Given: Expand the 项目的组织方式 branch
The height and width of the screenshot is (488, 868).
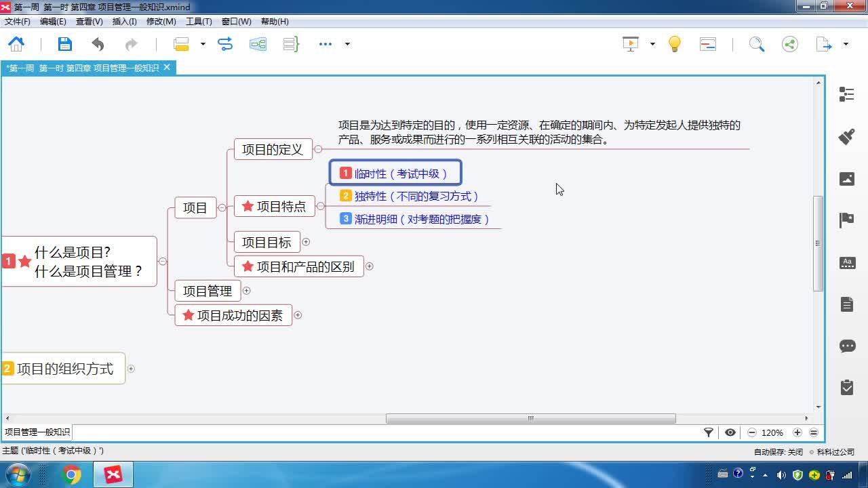Looking at the screenshot, I should 131,369.
